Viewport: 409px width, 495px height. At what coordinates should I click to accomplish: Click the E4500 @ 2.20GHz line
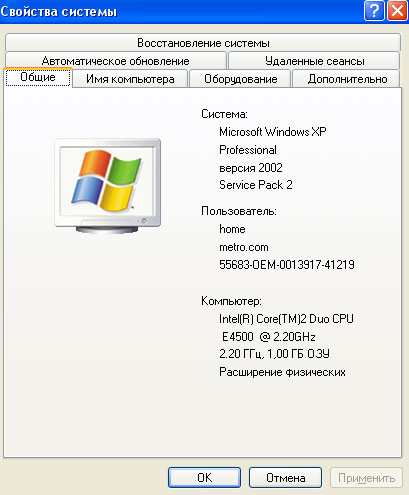(x=269, y=337)
